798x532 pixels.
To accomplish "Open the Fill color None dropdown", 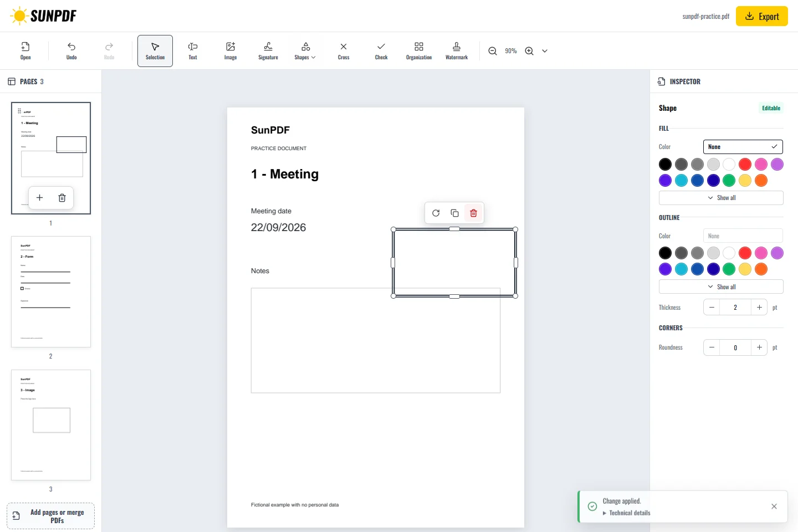I will (x=743, y=147).
